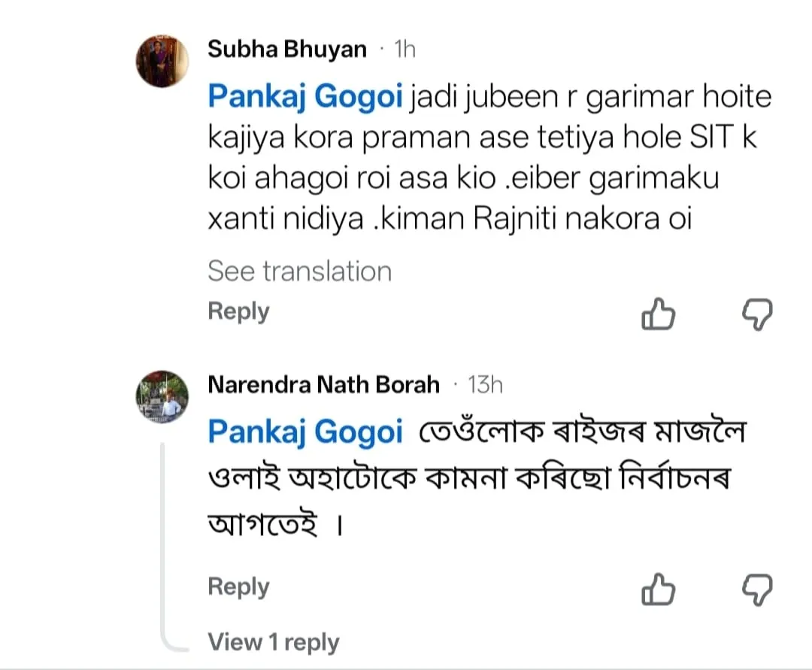812x670 pixels.
Task: Reply to Narendra Nath Borah's comment
Action: click(238, 587)
